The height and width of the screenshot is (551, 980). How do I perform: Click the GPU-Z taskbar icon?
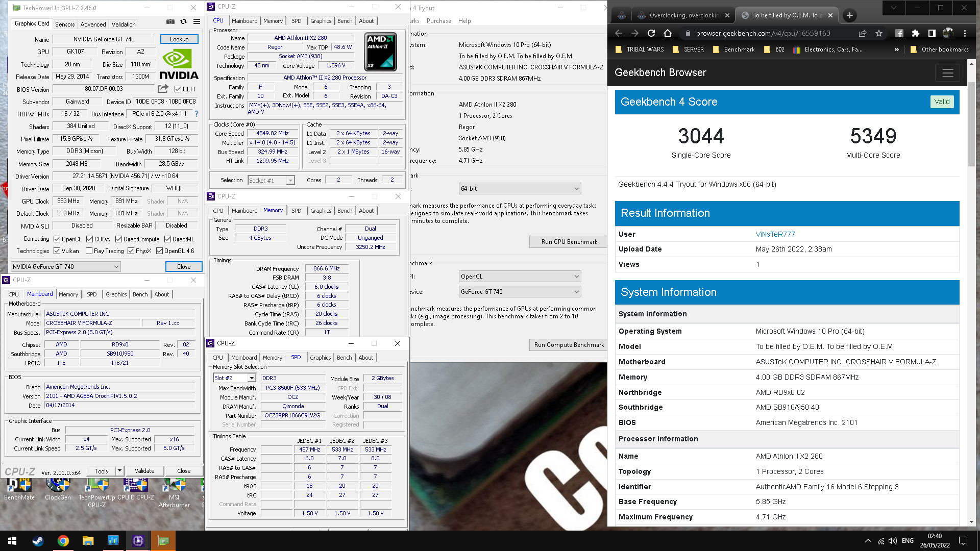(163, 541)
